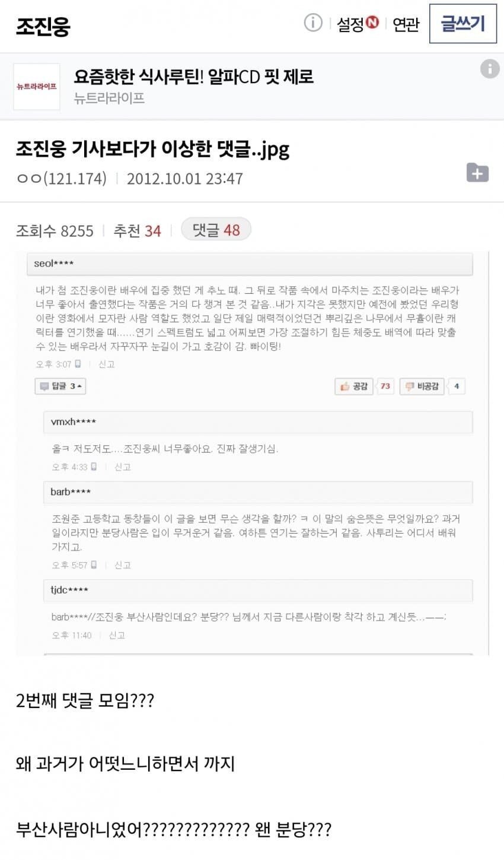Tap mobile icon beside 오후 5:57
This screenshot has width=504, height=860.
(94, 565)
